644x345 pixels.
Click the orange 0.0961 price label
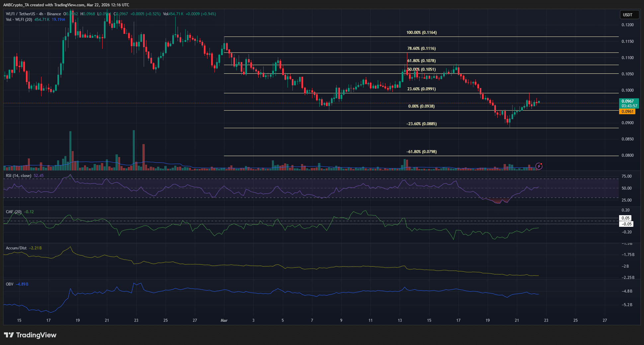tap(627, 112)
